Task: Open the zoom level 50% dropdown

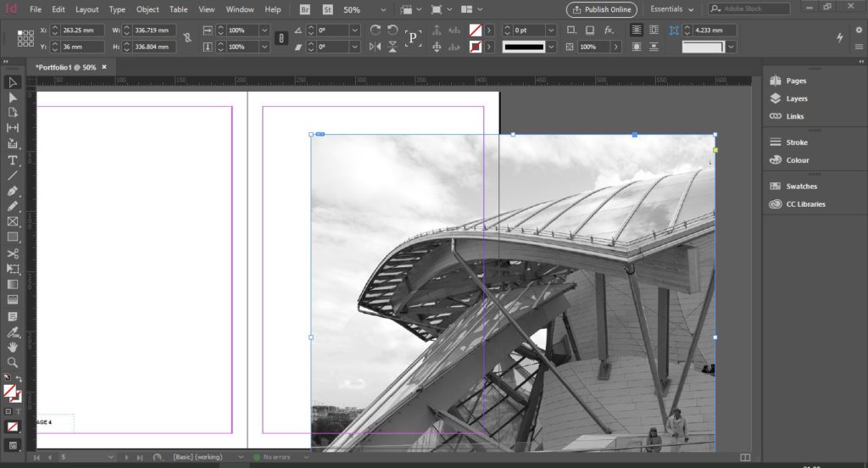Action: 383,9
